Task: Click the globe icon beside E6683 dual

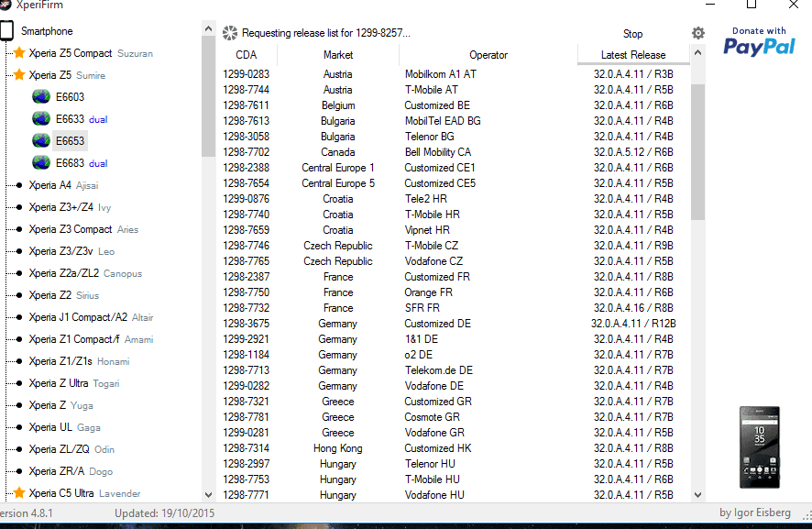Action: pyautogui.click(x=41, y=162)
